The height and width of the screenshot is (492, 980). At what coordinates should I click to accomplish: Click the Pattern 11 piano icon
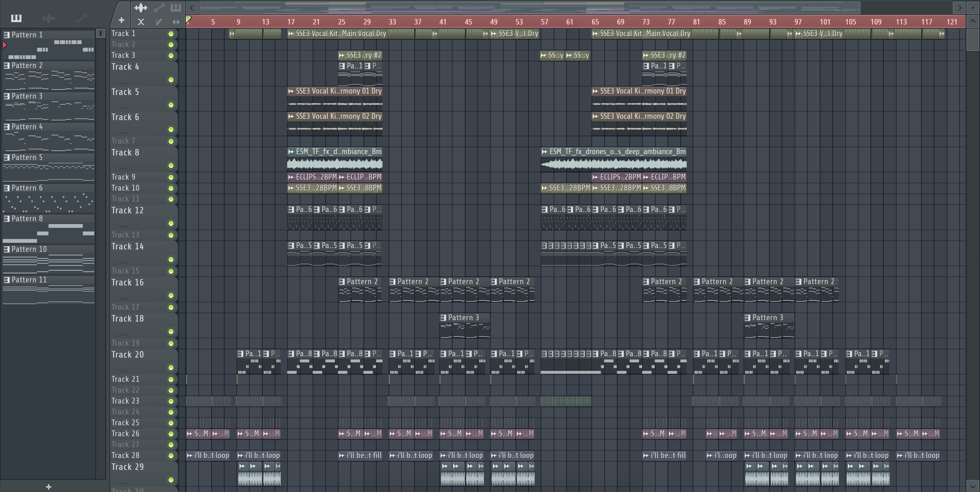click(x=6, y=280)
